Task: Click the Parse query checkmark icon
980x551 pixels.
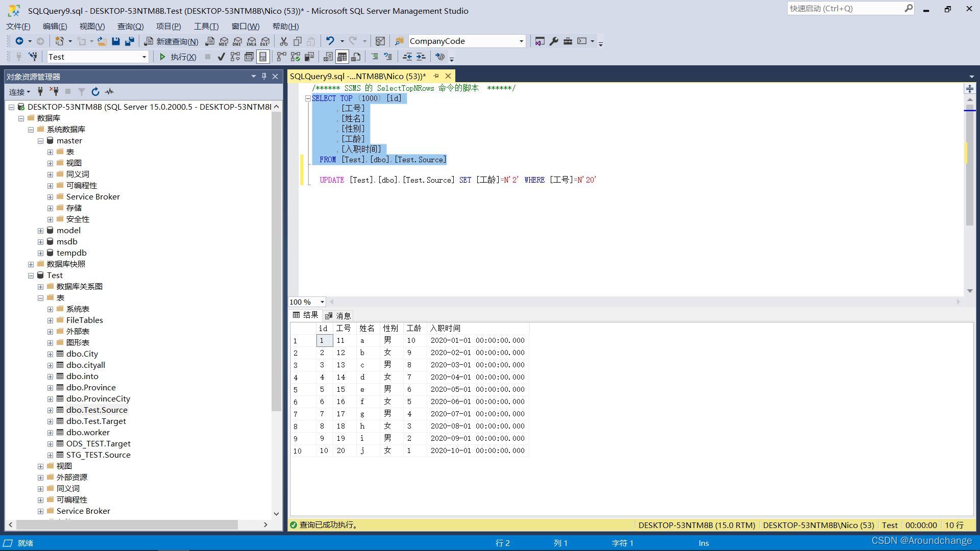Action: click(221, 57)
